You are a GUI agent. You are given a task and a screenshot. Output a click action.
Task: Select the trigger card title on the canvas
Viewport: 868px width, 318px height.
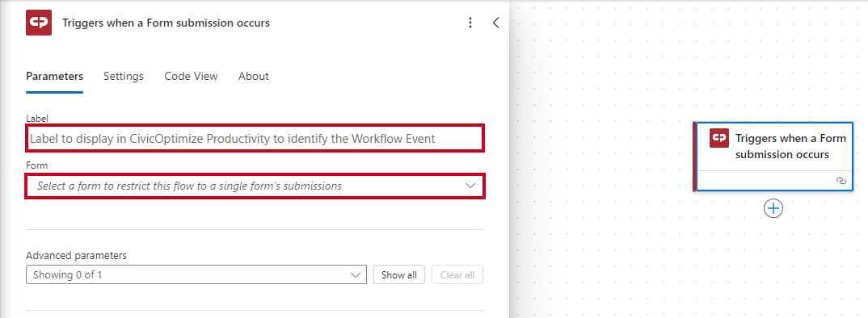tap(790, 146)
